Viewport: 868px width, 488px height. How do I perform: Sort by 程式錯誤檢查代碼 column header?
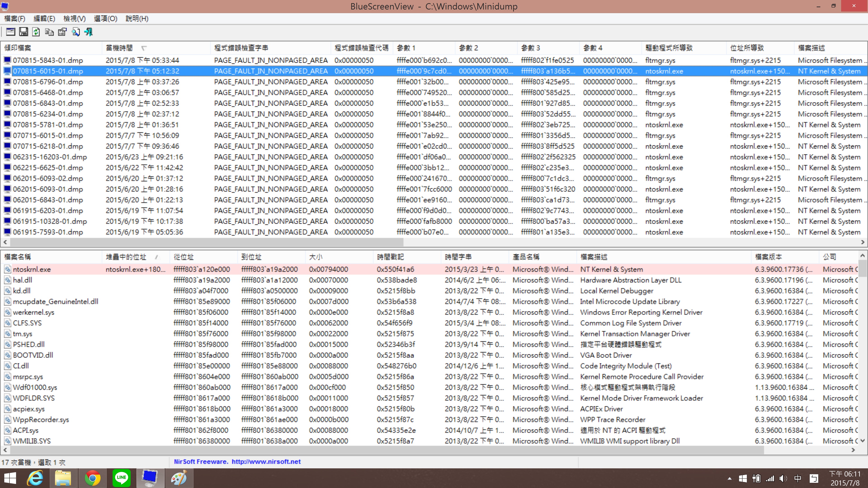tap(362, 48)
